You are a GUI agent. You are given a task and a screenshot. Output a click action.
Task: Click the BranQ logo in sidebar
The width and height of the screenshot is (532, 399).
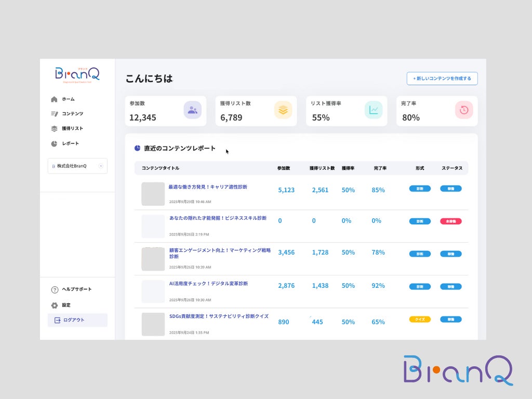pyautogui.click(x=77, y=75)
